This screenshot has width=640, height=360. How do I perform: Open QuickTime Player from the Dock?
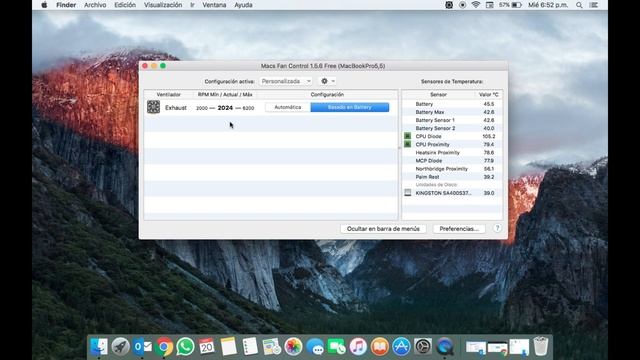[444, 347]
